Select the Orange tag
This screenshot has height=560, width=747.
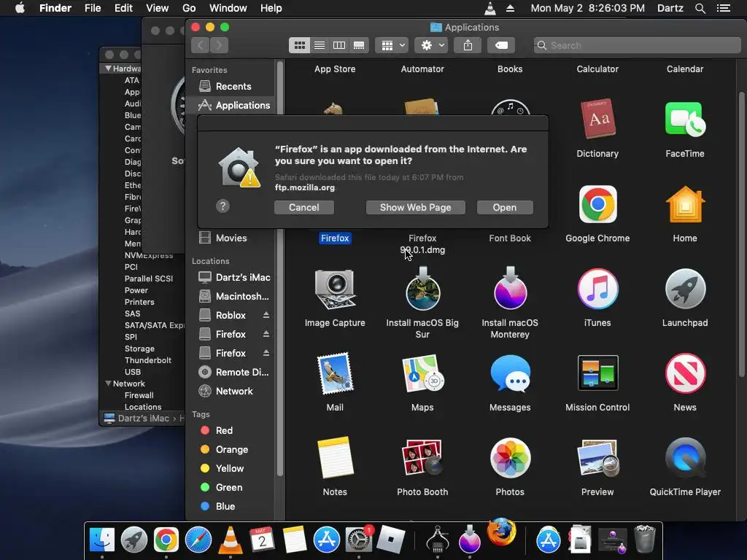[231, 449]
